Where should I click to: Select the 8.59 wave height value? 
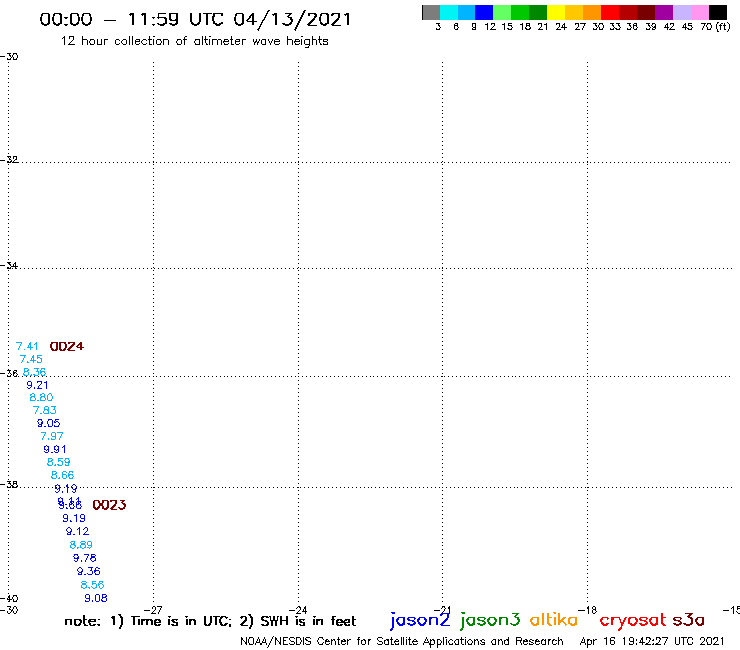pyautogui.click(x=59, y=462)
